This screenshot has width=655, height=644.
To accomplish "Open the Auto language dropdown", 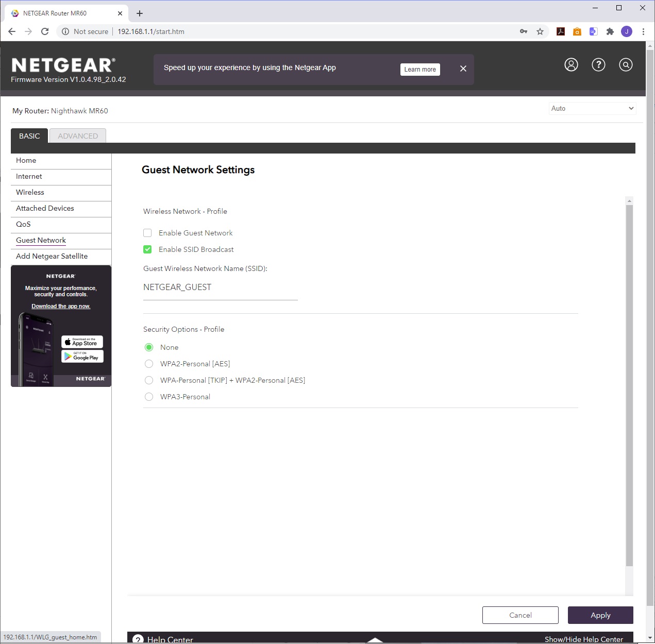I will [x=593, y=108].
